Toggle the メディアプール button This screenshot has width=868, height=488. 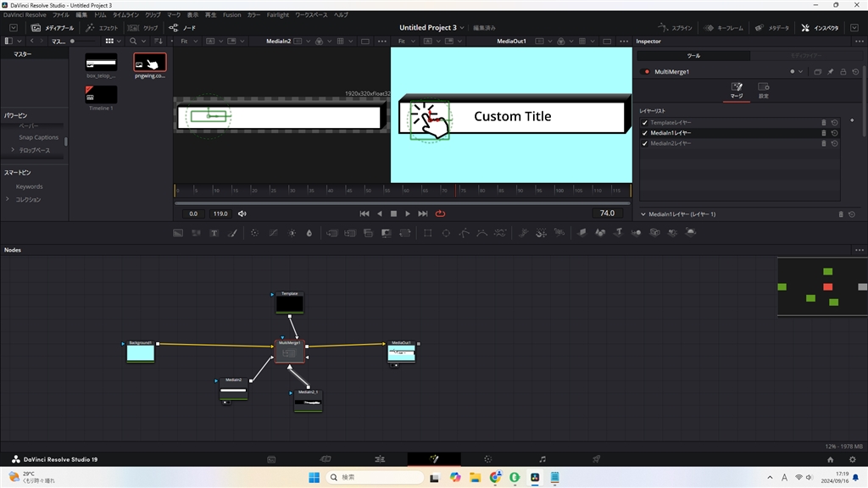pos(53,28)
